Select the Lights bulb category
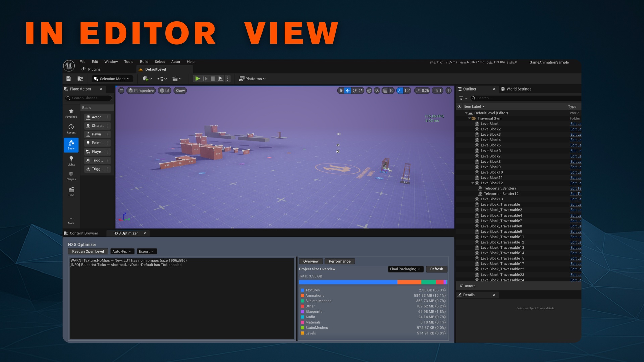 click(x=71, y=161)
